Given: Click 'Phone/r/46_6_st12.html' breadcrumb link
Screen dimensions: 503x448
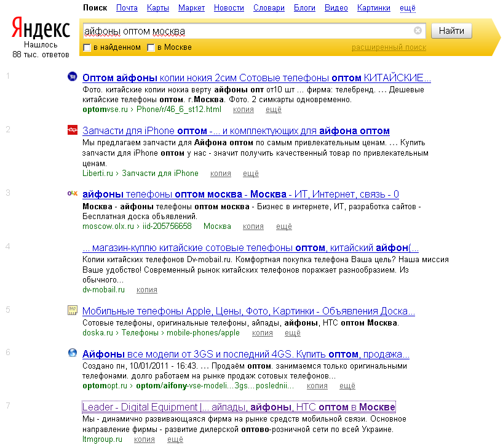Looking at the screenshot, I should point(179,110).
